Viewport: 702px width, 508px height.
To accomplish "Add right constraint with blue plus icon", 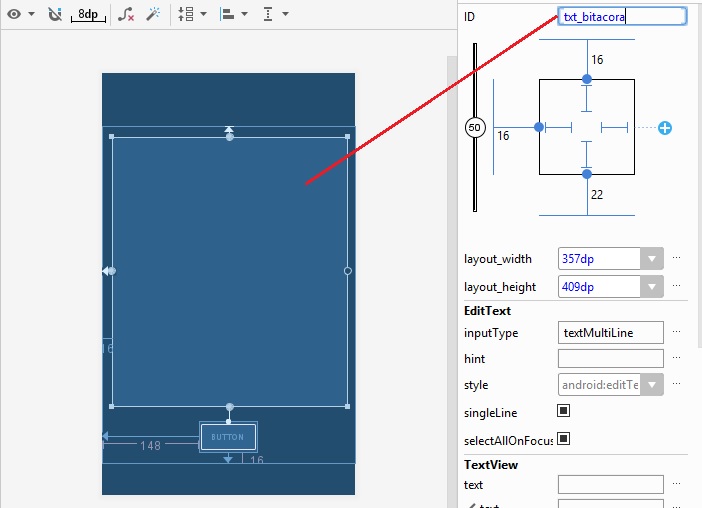I will (x=664, y=127).
